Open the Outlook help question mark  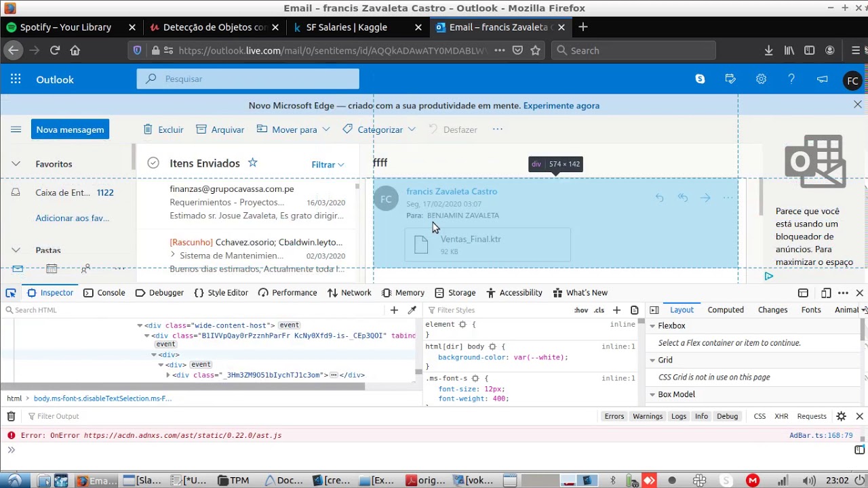[791, 79]
